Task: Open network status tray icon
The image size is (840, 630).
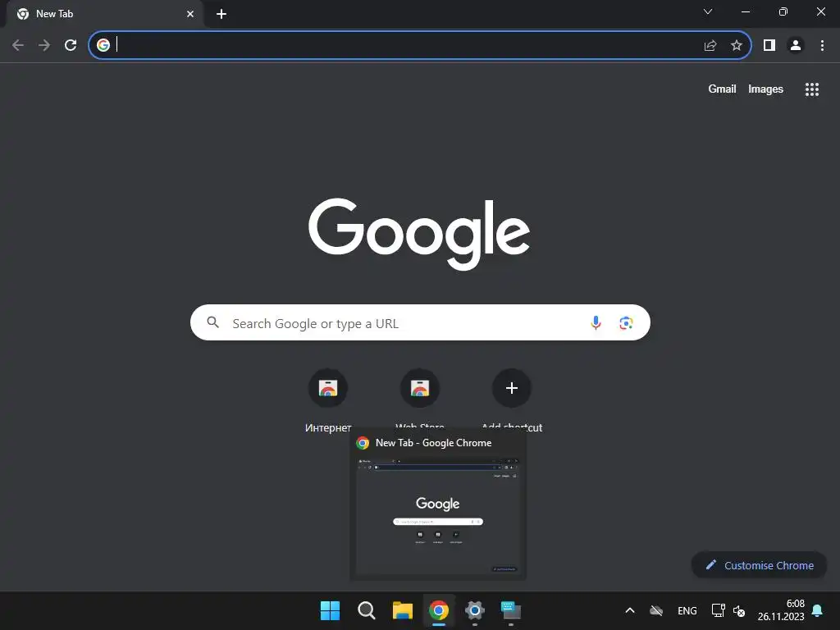Action: point(718,610)
